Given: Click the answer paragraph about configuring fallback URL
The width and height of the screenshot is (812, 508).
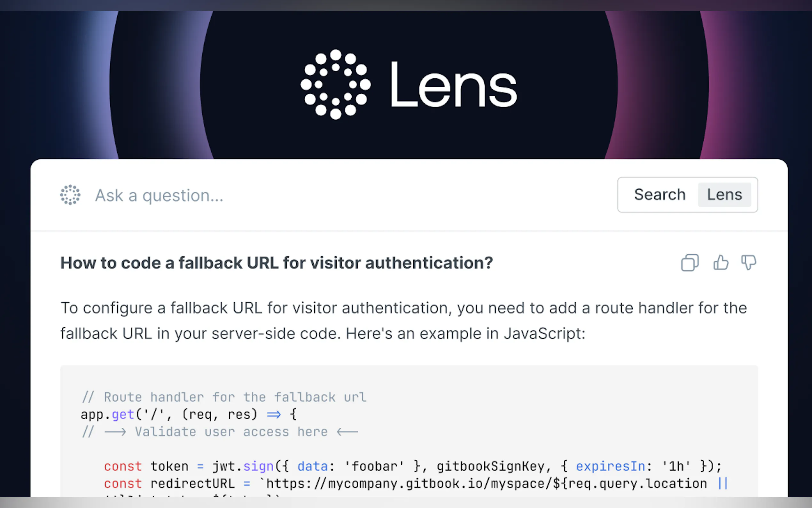Looking at the screenshot, I should tap(403, 321).
